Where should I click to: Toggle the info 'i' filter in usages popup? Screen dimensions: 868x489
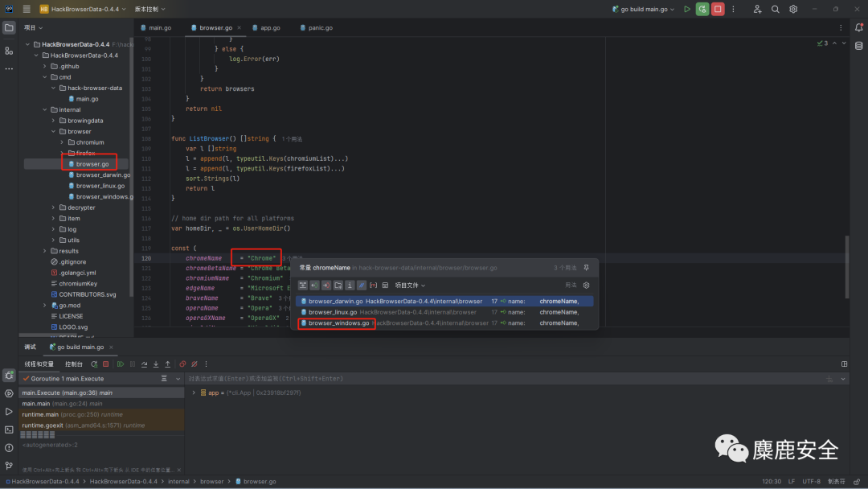350,286
